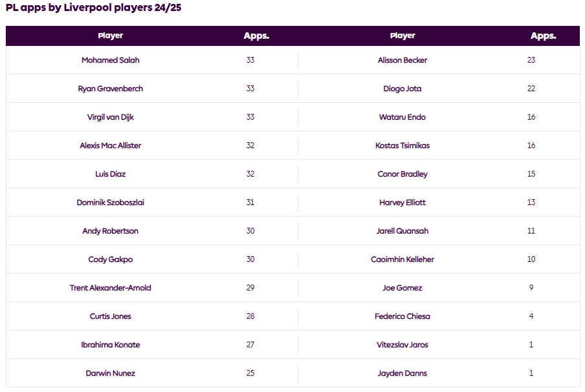The height and width of the screenshot is (392, 585).
Task: Click Diogo Jota's name
Action: click(x=403, y=89)
